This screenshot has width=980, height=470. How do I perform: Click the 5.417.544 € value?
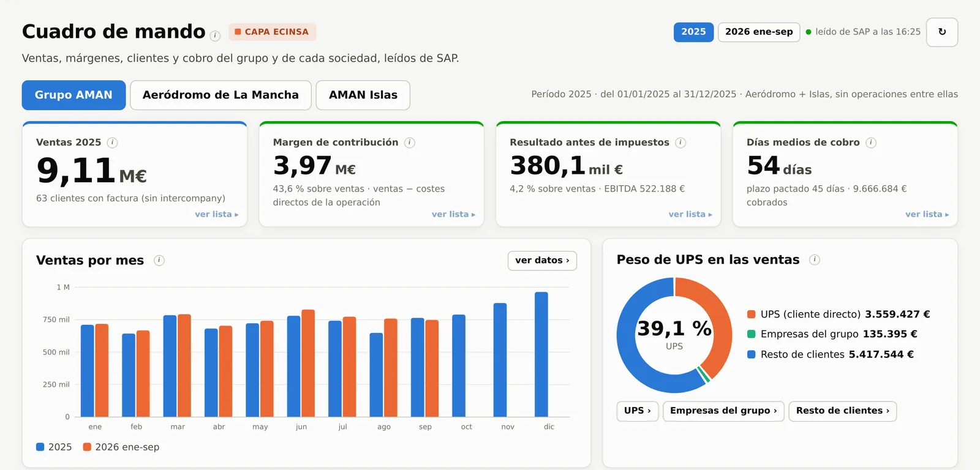tap(881, 354)
